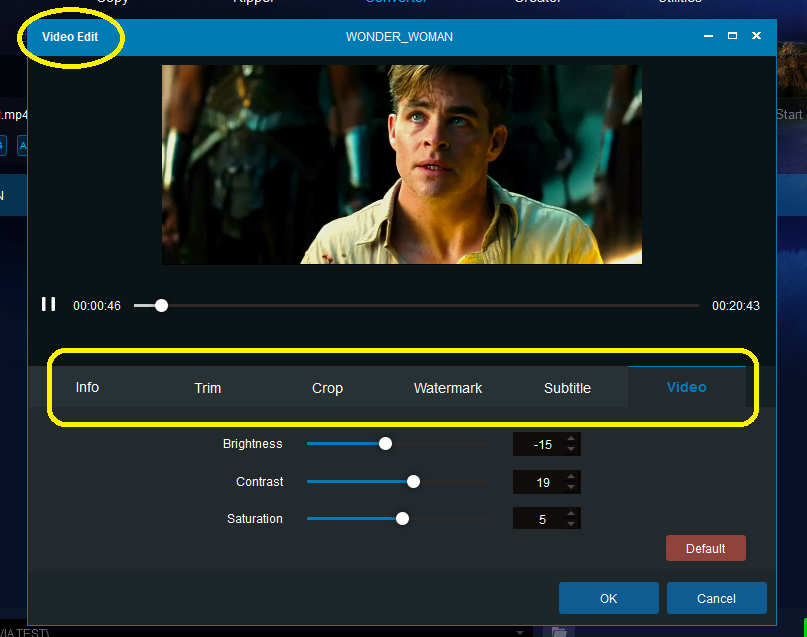Click the WONDER_WOMAN window title

click(x=399, y=37)
